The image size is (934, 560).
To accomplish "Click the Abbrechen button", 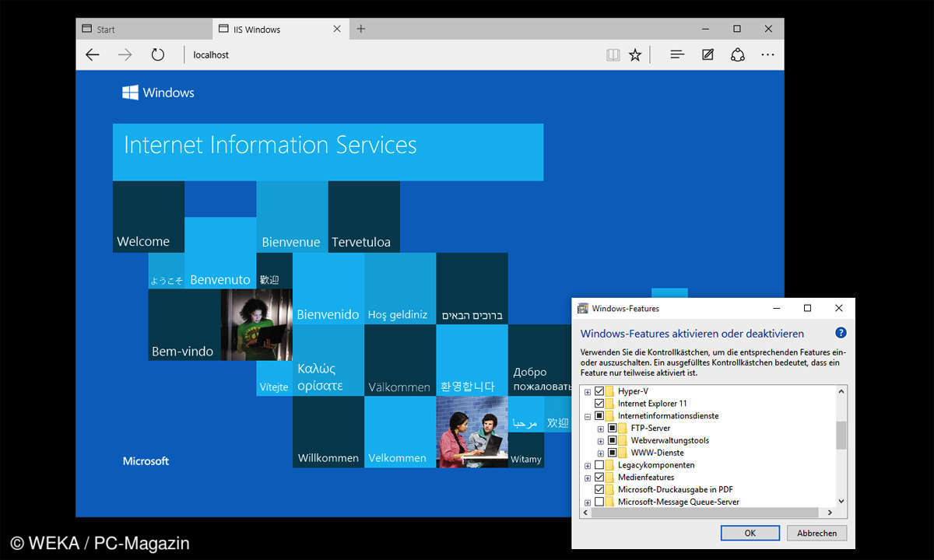I will pyautogui.click(x=816, y=533).
